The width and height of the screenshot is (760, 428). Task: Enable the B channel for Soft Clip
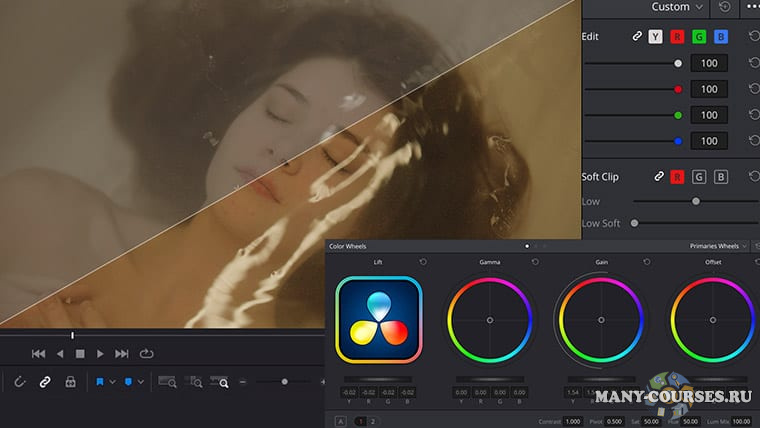pos(721,177)
